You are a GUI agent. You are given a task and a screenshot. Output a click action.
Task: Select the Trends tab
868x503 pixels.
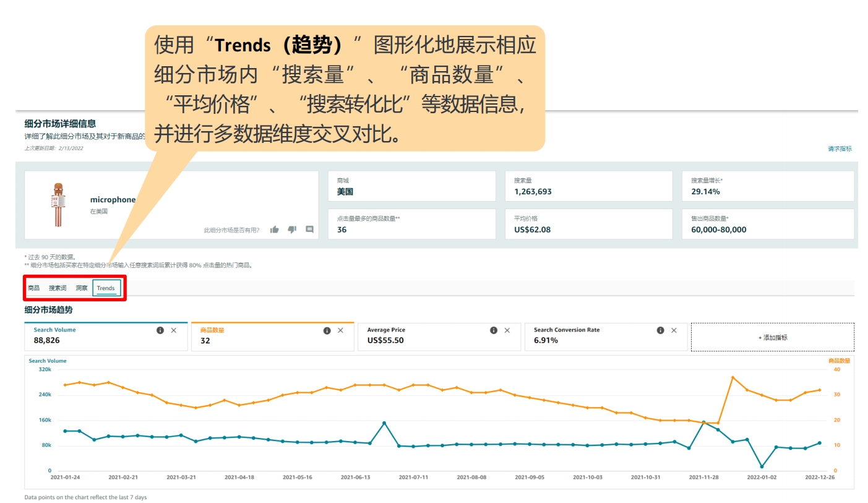[106, 288]
